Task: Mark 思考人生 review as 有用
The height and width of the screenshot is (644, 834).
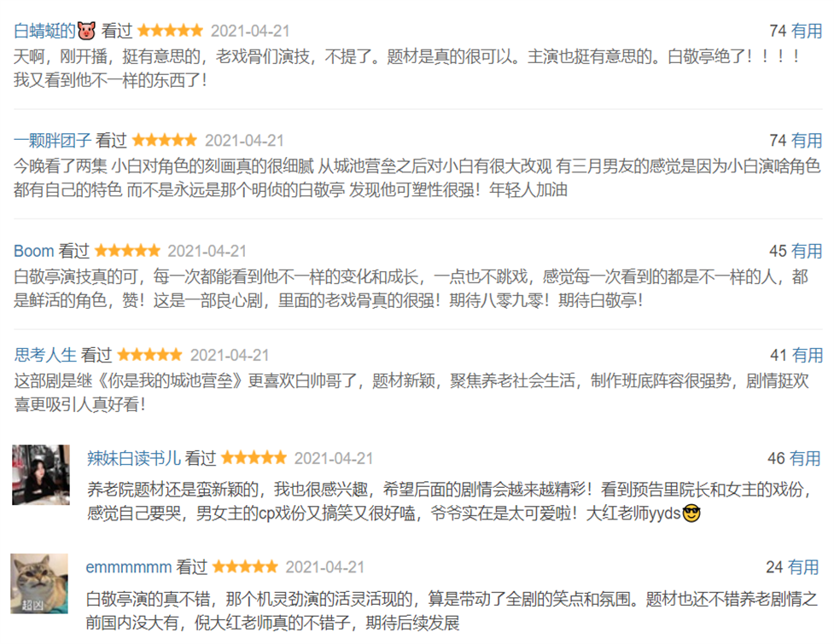Action: [x=807, y=355]
